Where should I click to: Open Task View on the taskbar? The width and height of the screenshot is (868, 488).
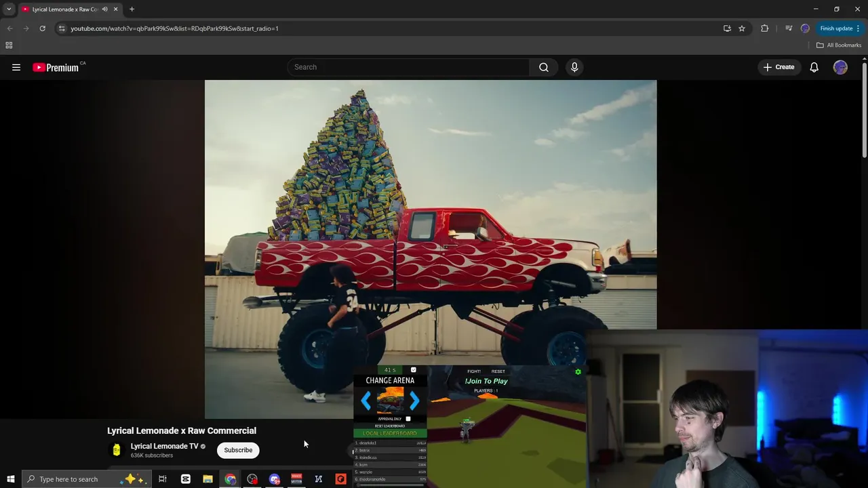tap(163, 479)
